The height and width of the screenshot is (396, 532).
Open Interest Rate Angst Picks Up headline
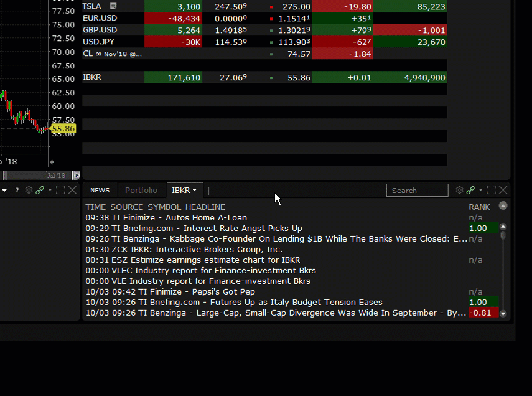194,229
